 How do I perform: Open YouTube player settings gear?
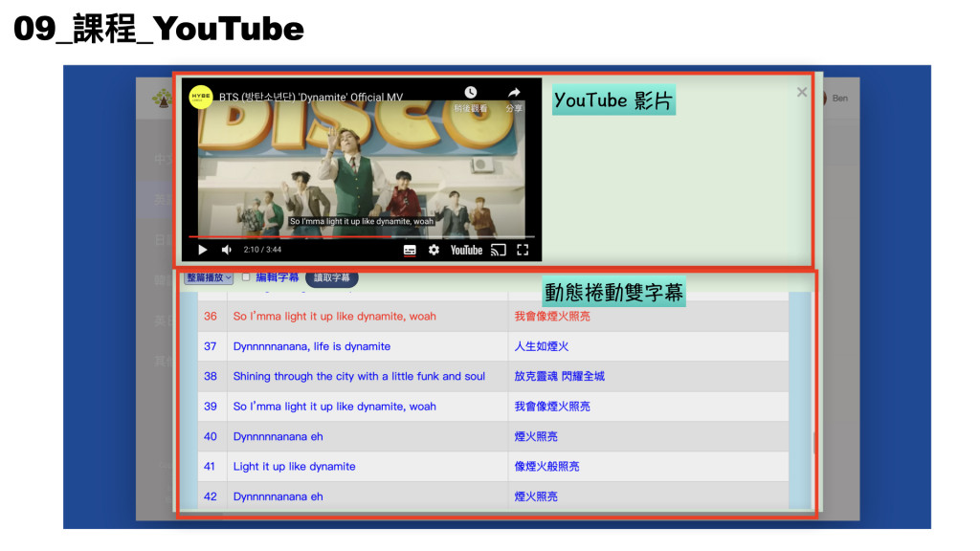tap(434, 250)
